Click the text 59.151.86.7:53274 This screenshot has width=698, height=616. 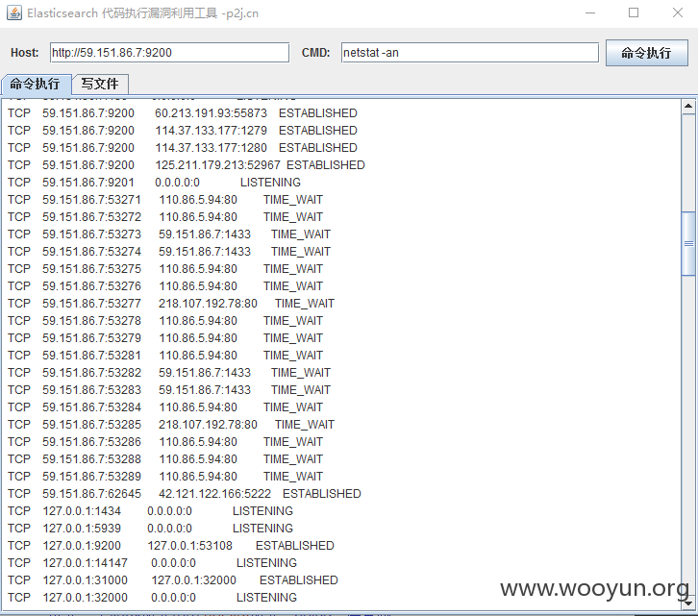(91, 252)
